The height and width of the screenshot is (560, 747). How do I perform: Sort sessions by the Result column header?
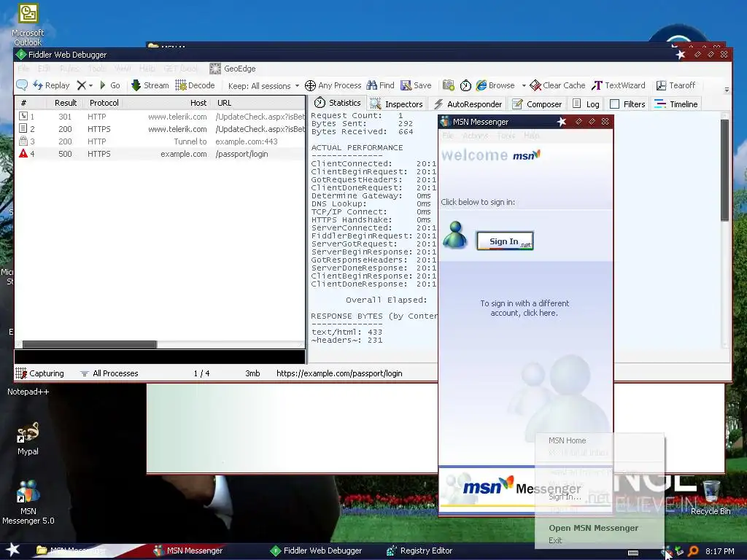click(x=65, y=103)
